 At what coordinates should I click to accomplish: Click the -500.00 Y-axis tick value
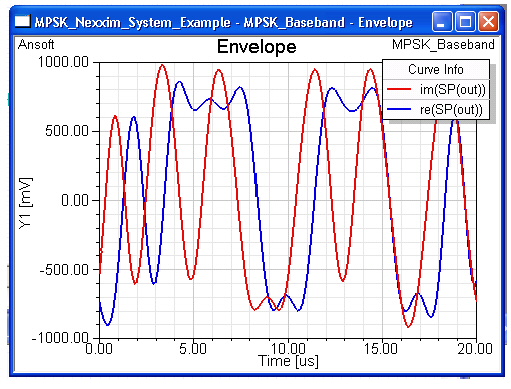click(64, 270)
